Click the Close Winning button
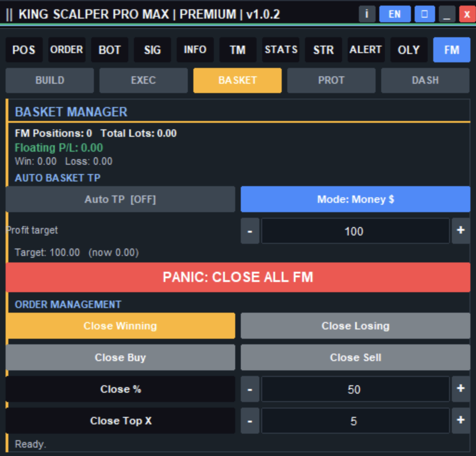476x456 pixels. (120, 326)
